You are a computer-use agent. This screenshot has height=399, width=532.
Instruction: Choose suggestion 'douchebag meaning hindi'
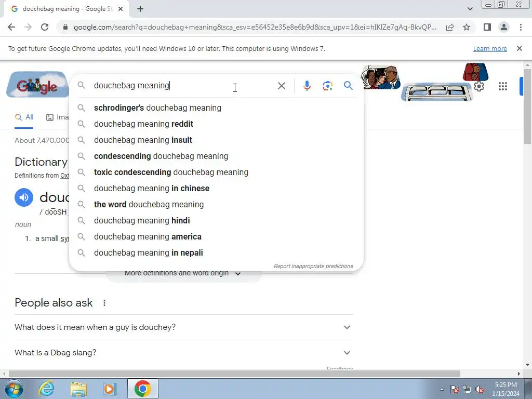[216, 220]
